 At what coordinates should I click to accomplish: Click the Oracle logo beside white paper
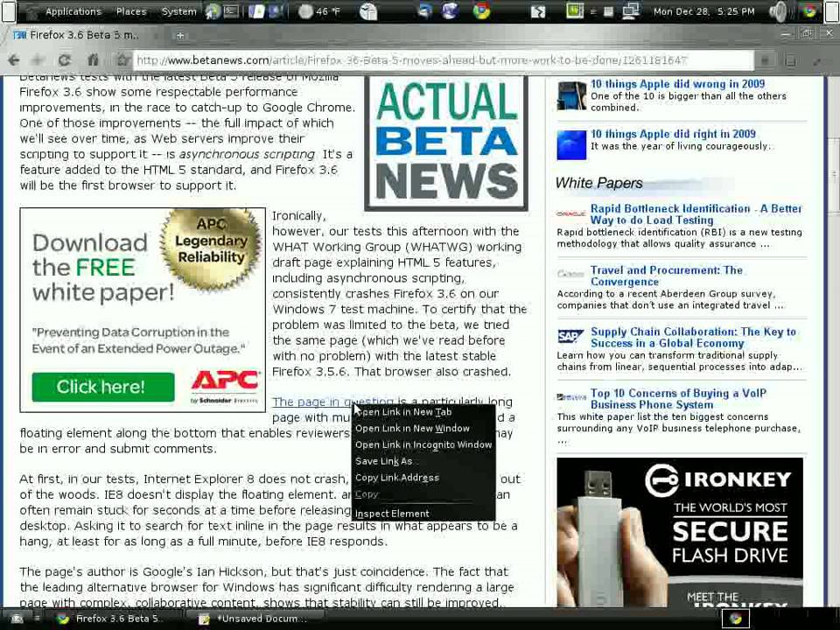570,213
